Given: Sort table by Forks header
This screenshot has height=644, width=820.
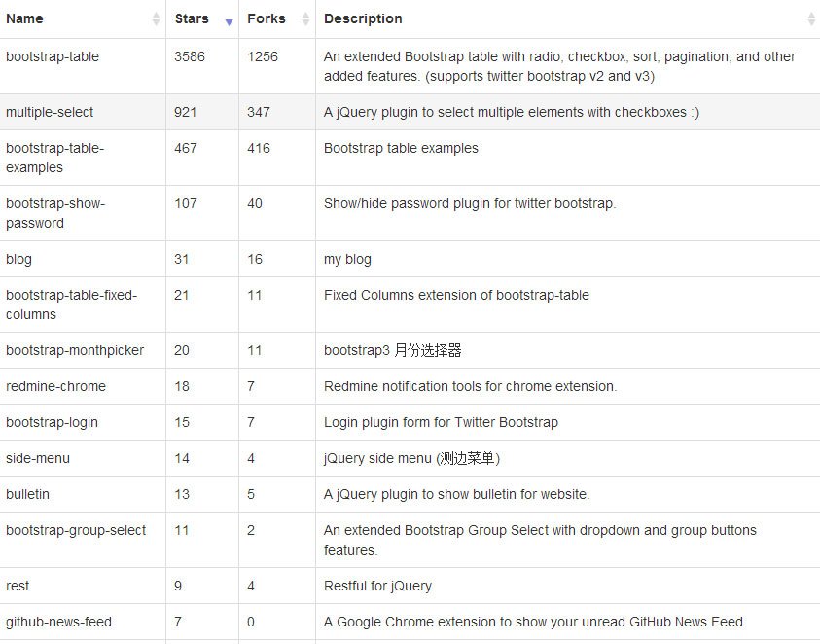Looking at the screenshot, I should tap(267, 18).
